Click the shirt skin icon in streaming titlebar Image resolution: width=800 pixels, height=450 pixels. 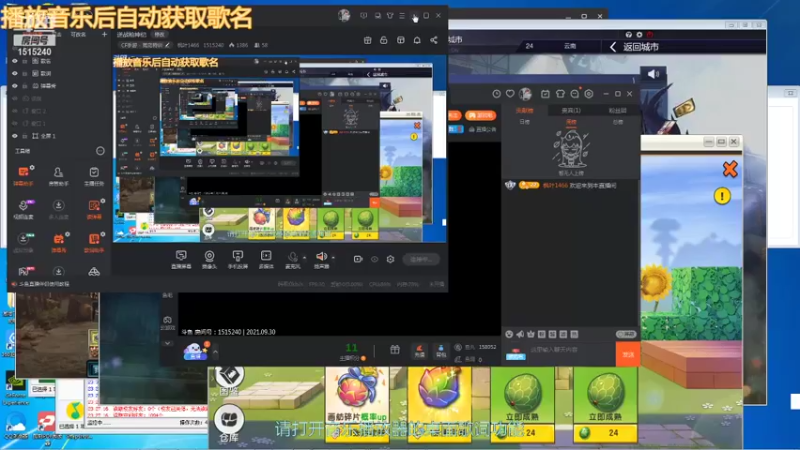tap(390, 16)
